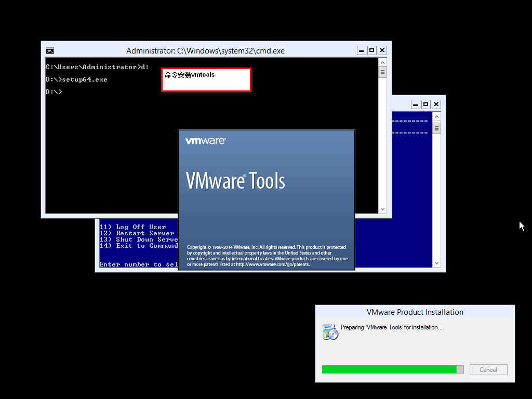Click the '11) Log Off User' option

(x=132, y=227)
